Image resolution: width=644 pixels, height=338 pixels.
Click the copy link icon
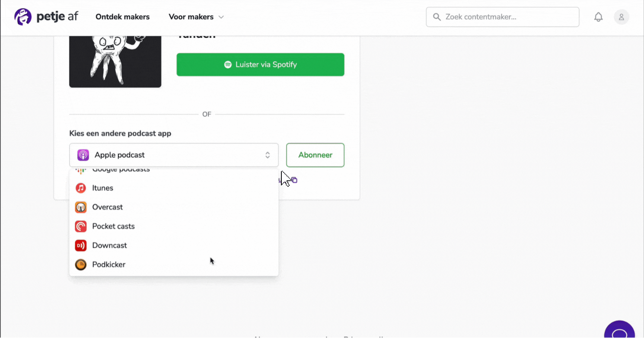point(294,180)
